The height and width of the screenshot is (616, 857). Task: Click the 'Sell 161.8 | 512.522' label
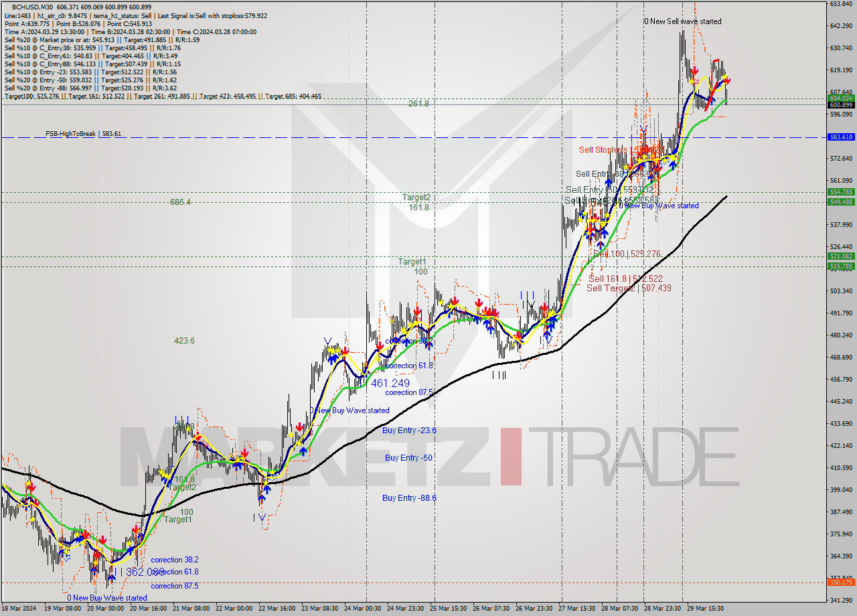625,279
